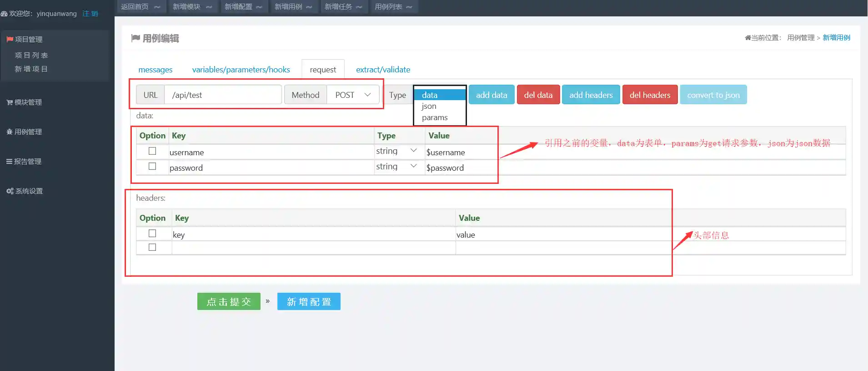
Task: Open 用例列表 in the top navigation
Action: coord(393,7)
